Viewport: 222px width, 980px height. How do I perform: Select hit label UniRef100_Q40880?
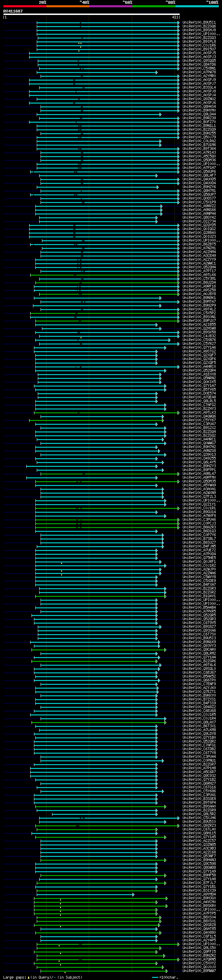click(x=199, y=932)
